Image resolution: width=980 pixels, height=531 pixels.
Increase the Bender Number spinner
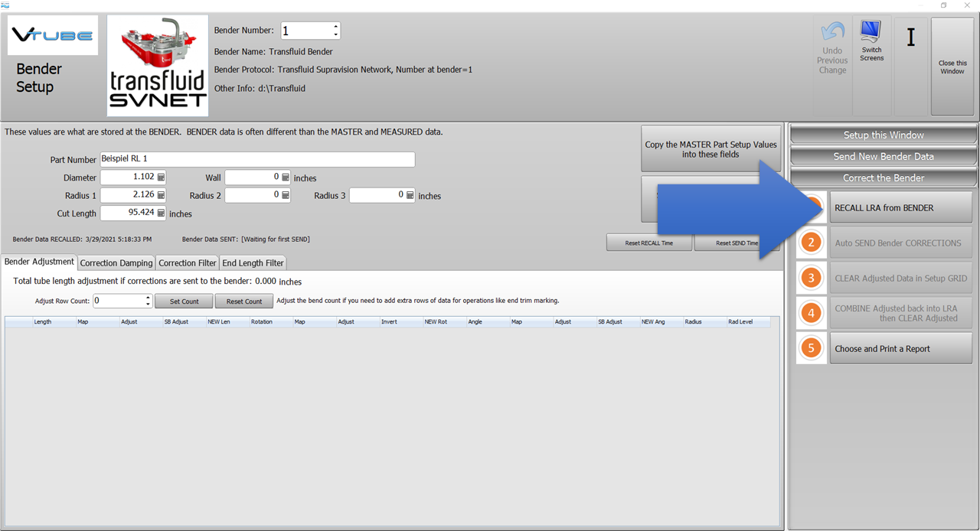(335, 27)
